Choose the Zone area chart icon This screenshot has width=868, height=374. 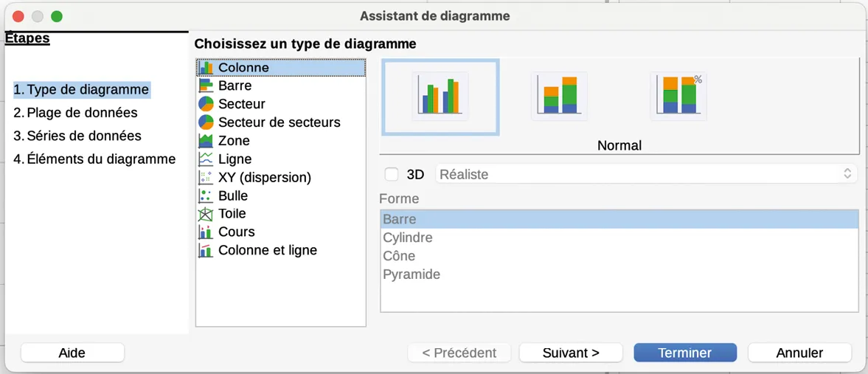click(x=206, y=141)
